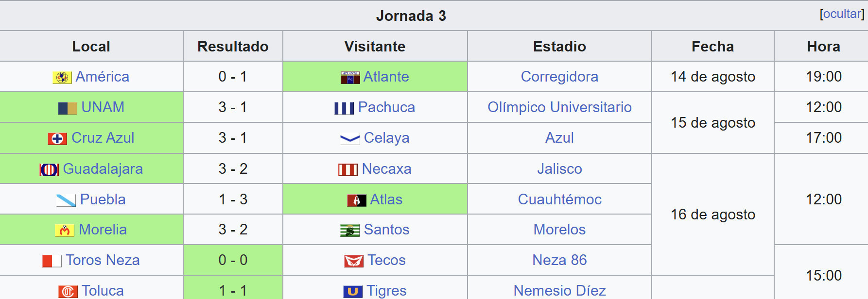Click the Guadalajara striped flag icon

click(x=49, y=169)
